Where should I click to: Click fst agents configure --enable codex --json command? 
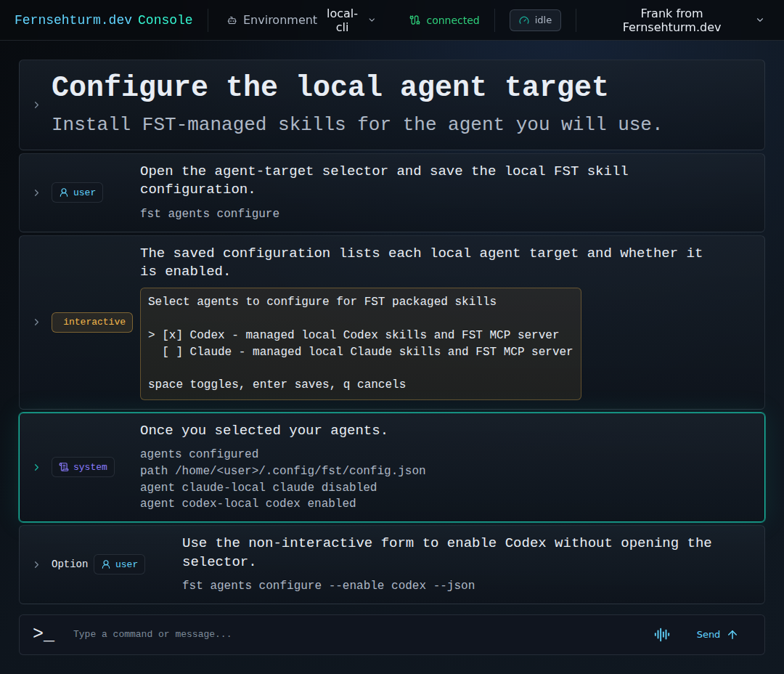tap(329, 585)
